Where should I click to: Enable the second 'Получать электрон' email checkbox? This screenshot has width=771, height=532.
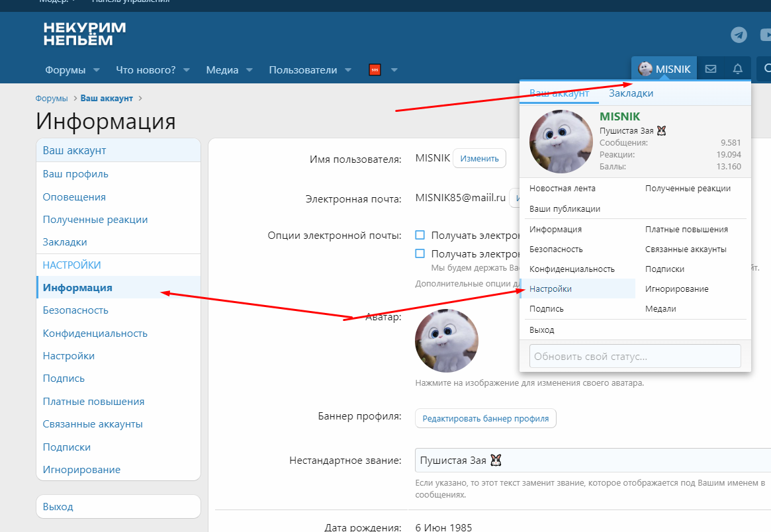point(420,253)
